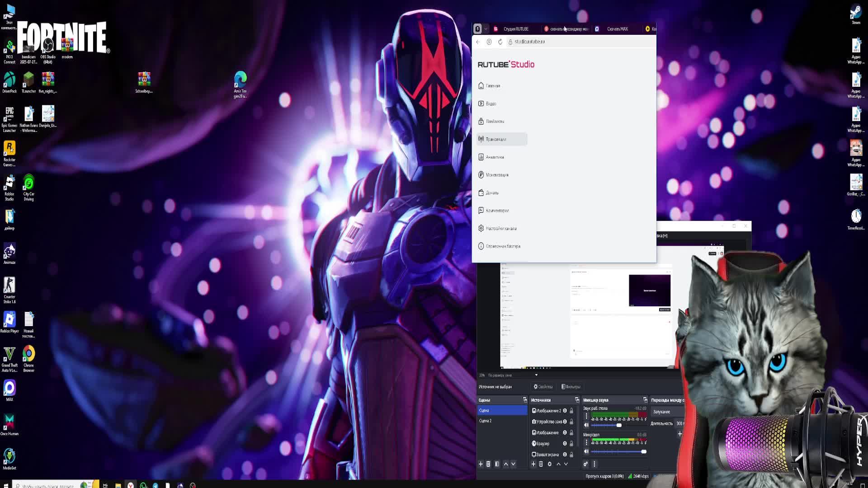Open the Затухание transition dropdown
The image size is (868, 488).
(x=668, y=412)
